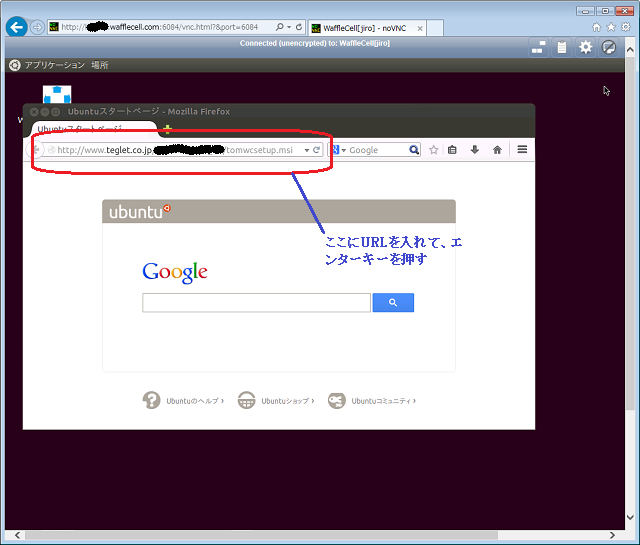Open the noVNC settings gear button
640x545 pixels.
[x=585, y=47]
